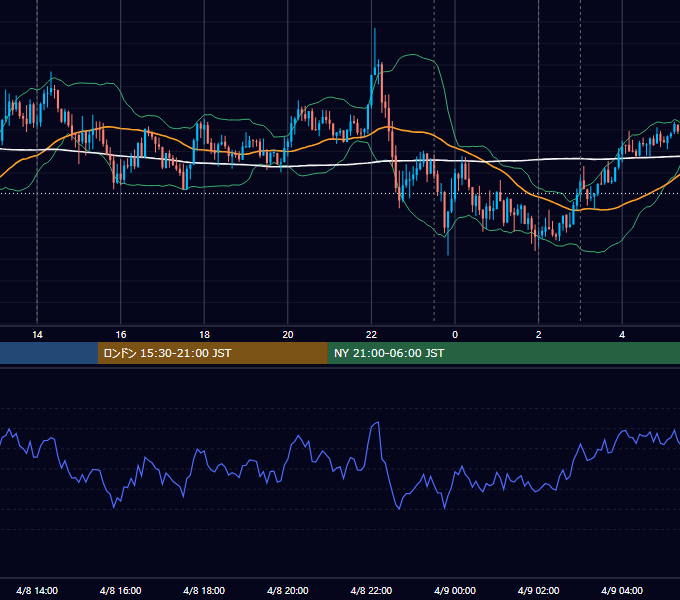680x600 pixels.
Task: Click the 4/8 18:00 label on the indicator axis
Action: tap(204, 590)
